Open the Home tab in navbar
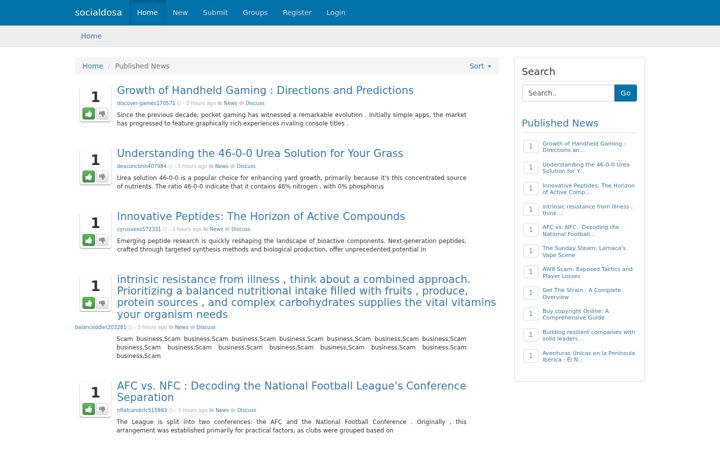720x450 pixels. point(147,12)
